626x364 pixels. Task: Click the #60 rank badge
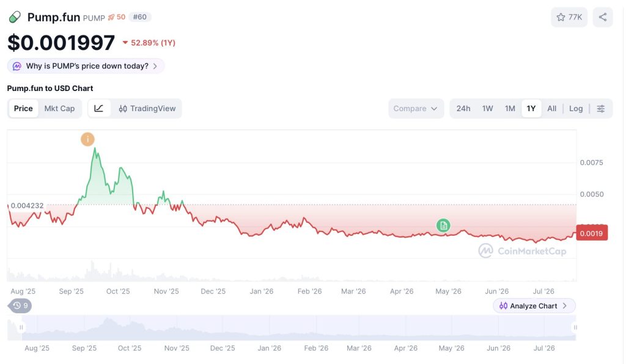(140, 17)
